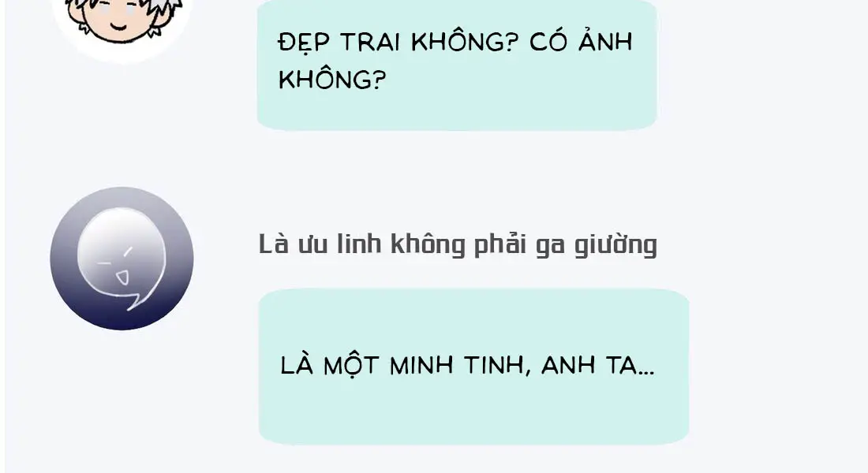Tap "ANH TA..." at the message end
This screenshot has width=868, height=473.
(x=598, y=366)
